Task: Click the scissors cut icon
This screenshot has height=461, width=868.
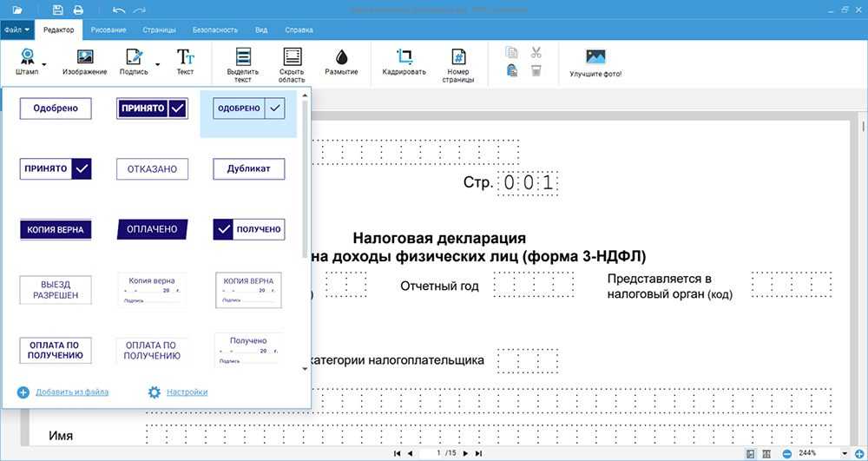Action: (x=536, y=52)
